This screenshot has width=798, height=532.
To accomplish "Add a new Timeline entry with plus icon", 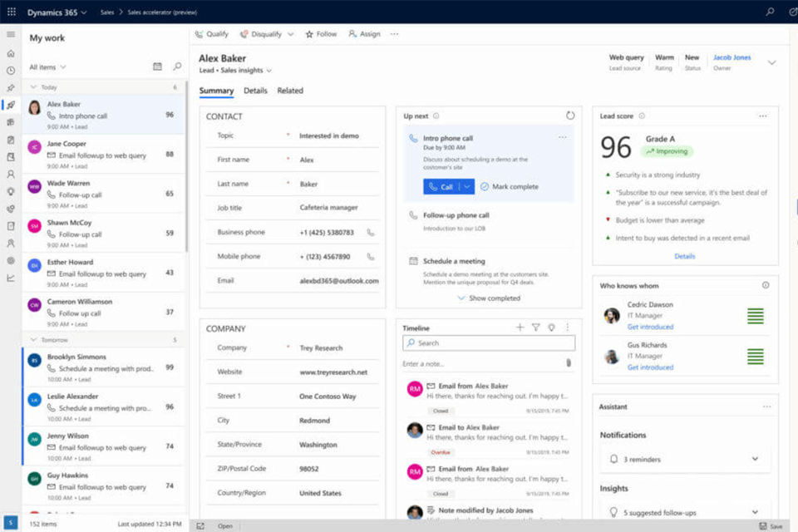I will (520, 328).
